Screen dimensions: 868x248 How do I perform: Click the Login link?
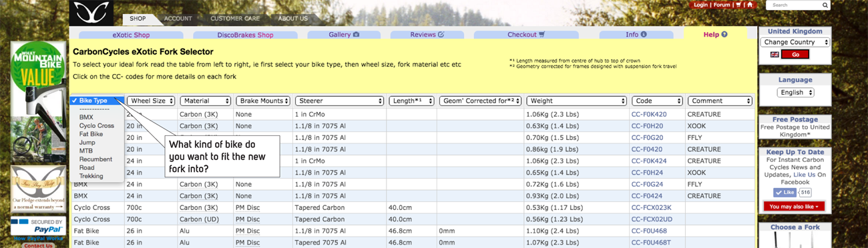[x=700, y=5]
